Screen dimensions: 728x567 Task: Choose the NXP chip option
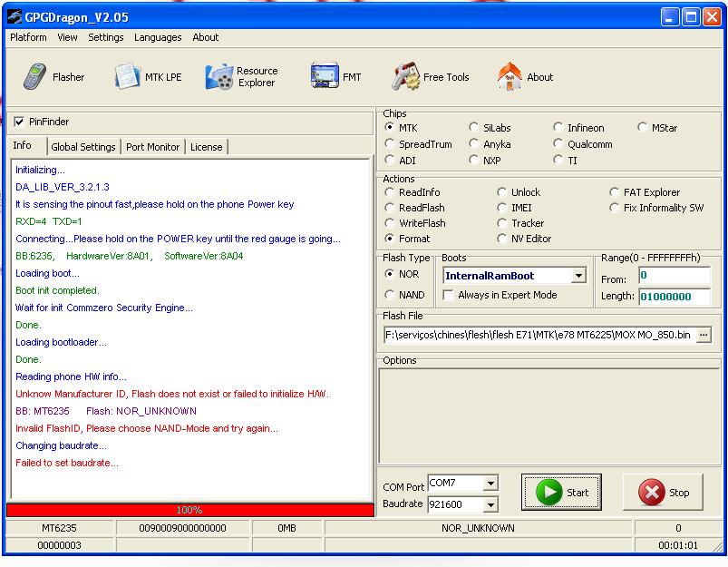[473, 161]
